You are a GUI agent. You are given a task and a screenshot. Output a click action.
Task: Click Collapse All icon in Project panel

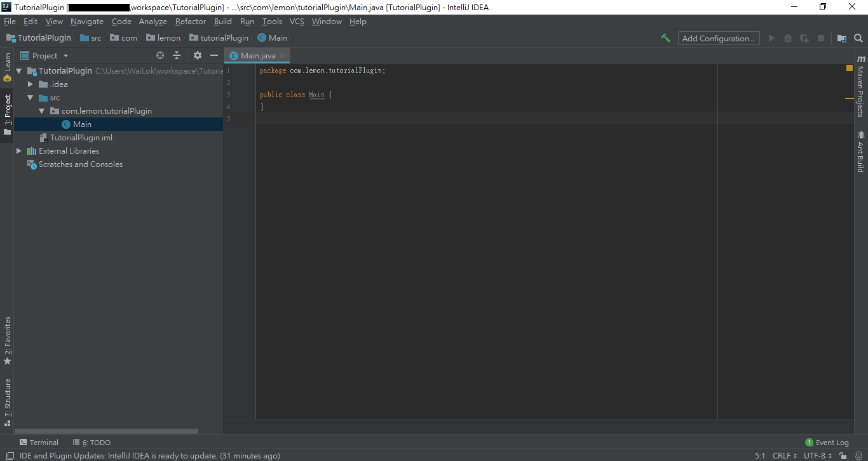177,56
